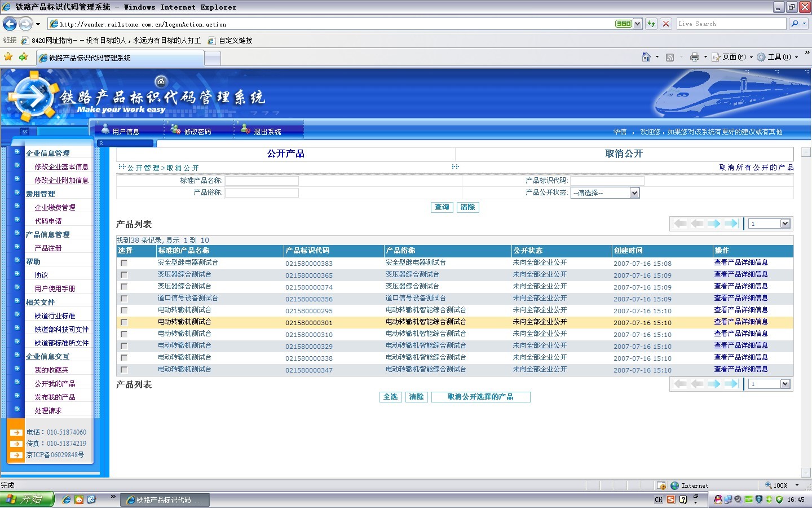Click the Add to Favorites icon

point(23,56)
